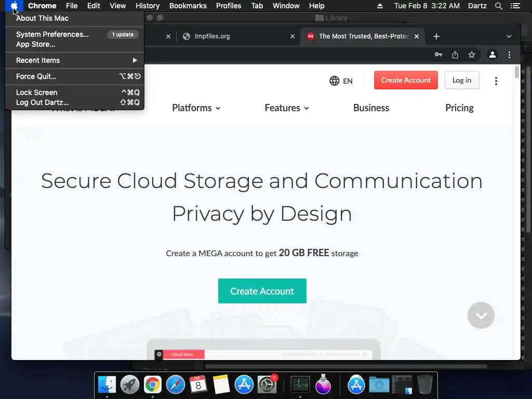Open Finder from the Dock
The image size is (532, 399).
[107, 384]
